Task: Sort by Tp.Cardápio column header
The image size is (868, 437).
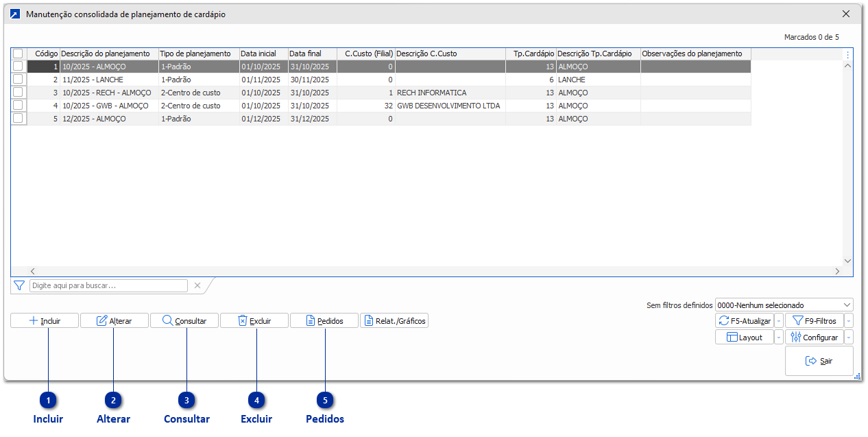Action: (531, 54)
